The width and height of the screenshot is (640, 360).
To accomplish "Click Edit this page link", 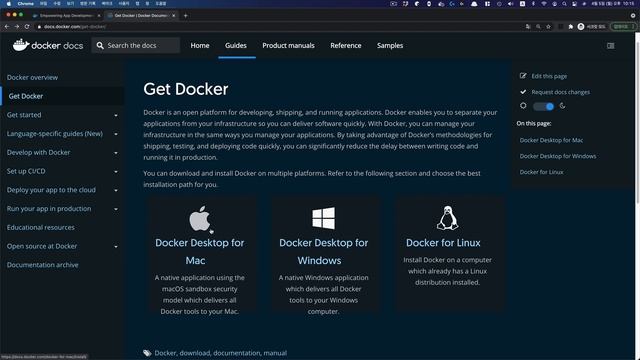I will pyautogui.click(x=549, y=76).
